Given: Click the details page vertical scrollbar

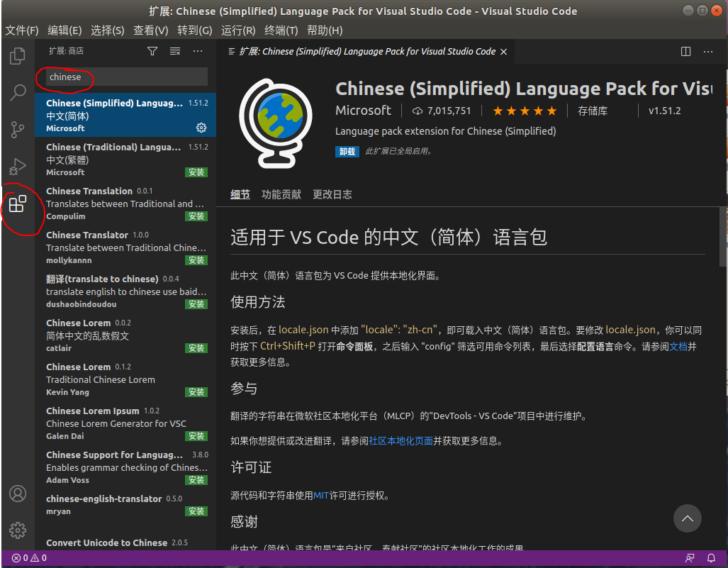Looking at the screenshot, I should 724,238.
